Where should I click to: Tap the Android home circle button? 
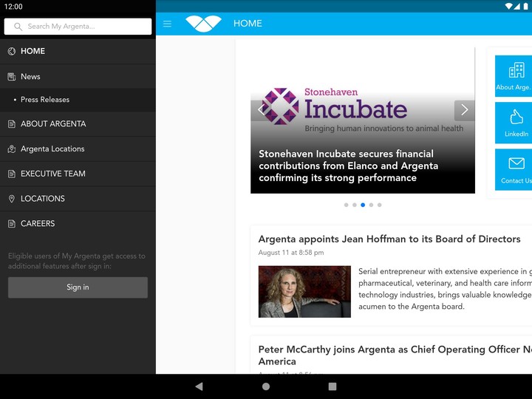266,386
